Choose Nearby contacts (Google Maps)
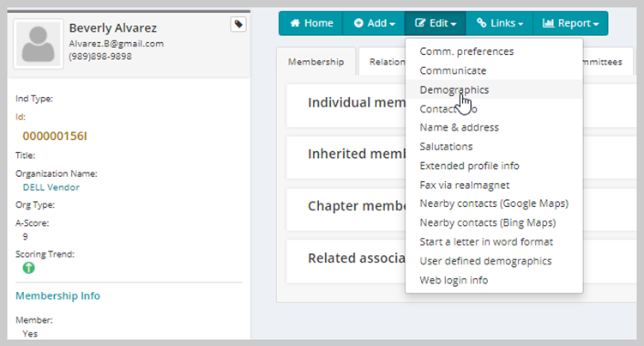The height and width of the screenshot is (346, 644). point(494,203)
